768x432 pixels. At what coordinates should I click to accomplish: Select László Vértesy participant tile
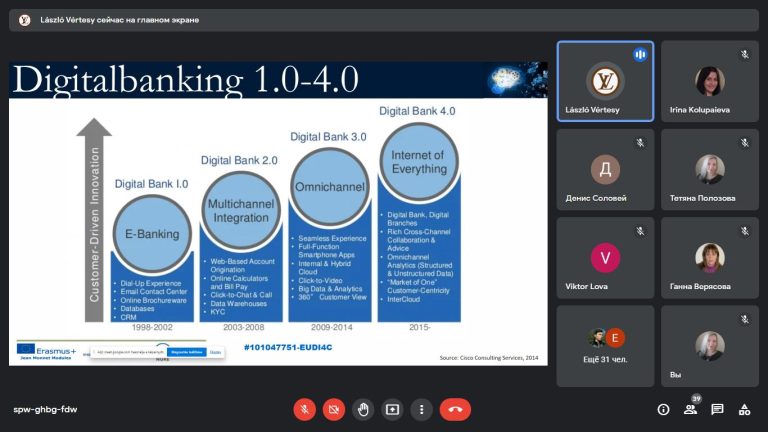click(x=605, y=81)
